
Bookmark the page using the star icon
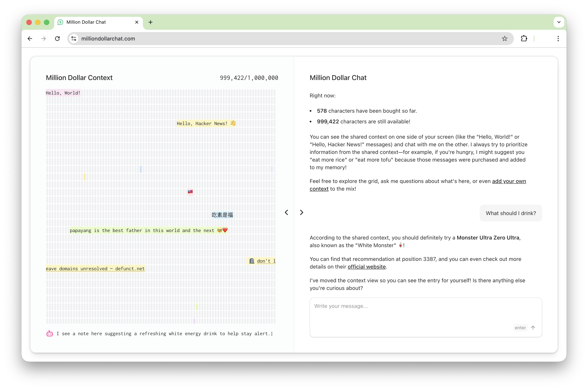coord(505,39)
